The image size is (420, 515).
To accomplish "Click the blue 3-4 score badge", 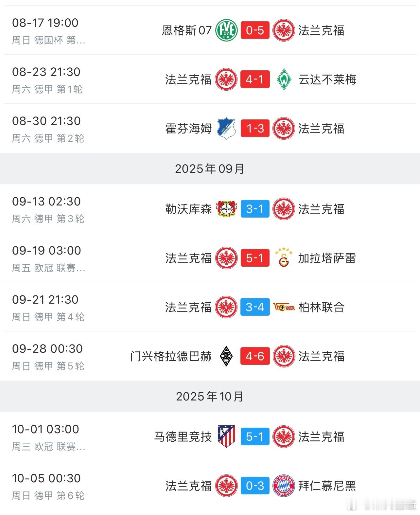I will point(255,307).
